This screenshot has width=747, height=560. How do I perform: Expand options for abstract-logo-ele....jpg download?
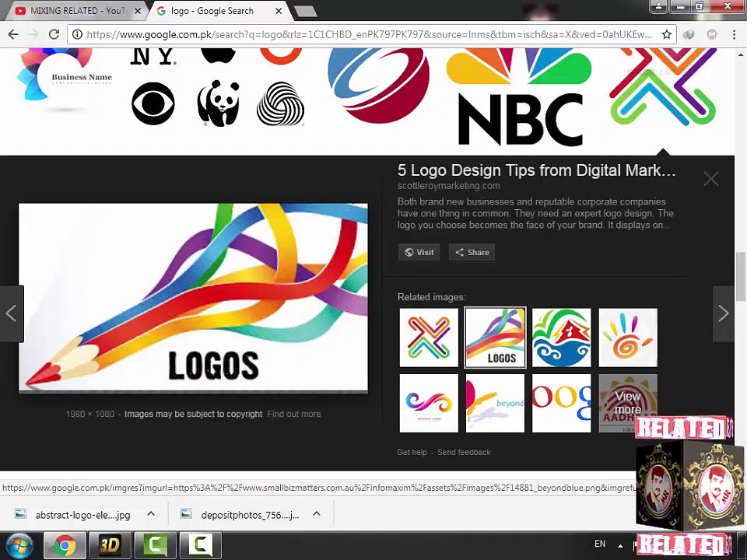pos(151,513)
